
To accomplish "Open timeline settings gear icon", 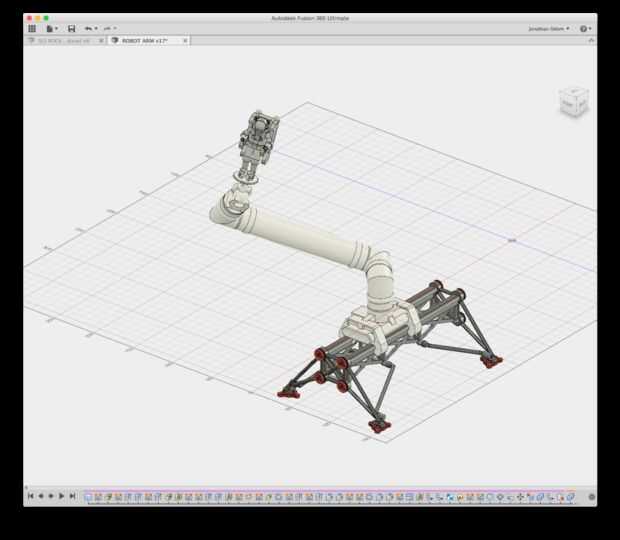I will pyautogui.click(x=592, y=497).
